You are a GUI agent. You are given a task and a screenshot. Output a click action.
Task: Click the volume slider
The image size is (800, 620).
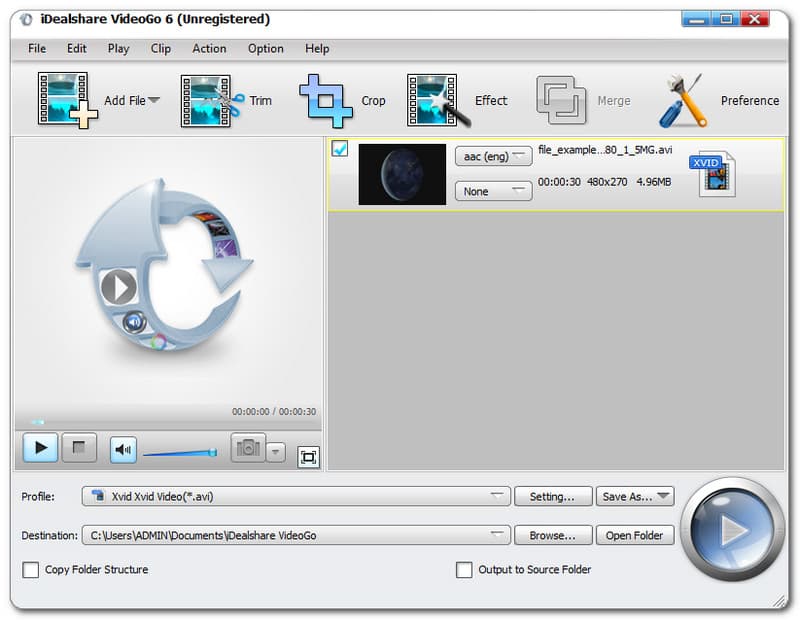click(x=178, y=453)
